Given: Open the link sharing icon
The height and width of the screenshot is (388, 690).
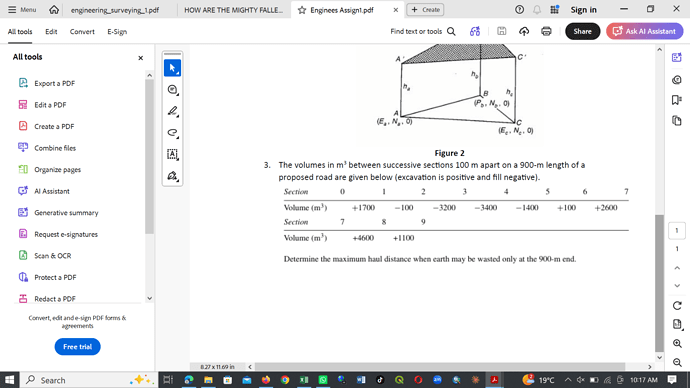Looking at the screenshot, I should click(x=475, y=31).
